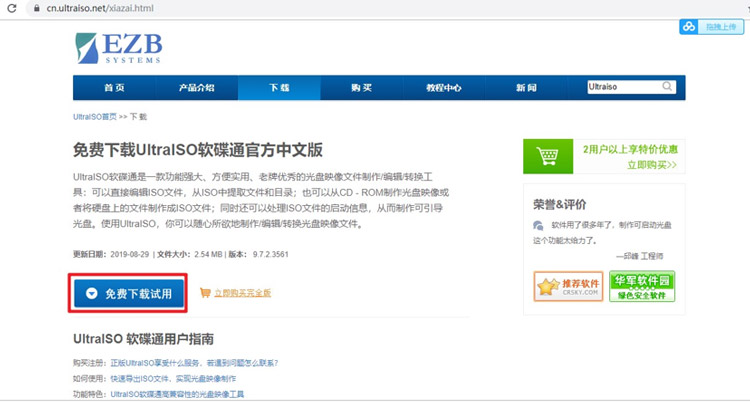
Task: Click the browser address bar URL
Action: pos(100,8)
